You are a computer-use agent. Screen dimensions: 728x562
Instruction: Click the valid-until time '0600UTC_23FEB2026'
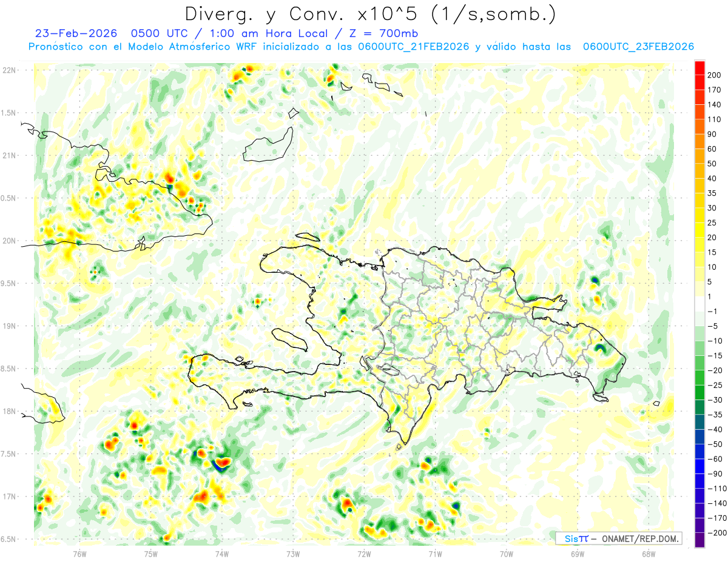pos(638,47)
